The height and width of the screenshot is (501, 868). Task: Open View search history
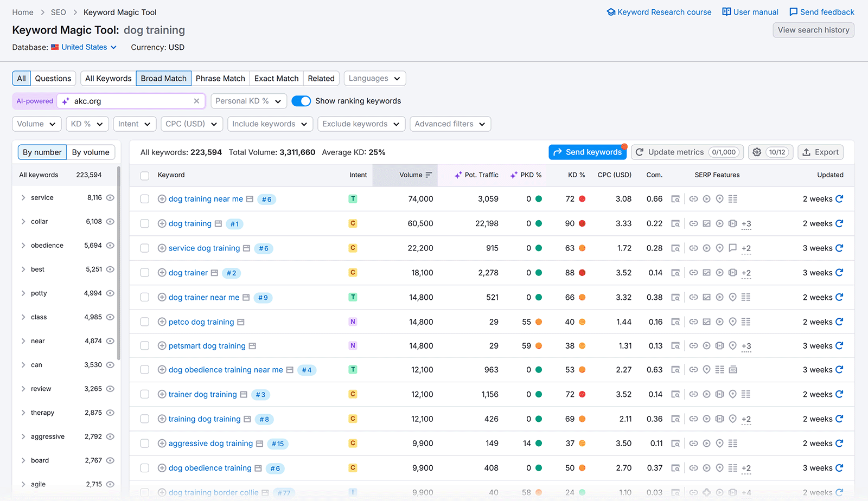click(x=813, y=30)
